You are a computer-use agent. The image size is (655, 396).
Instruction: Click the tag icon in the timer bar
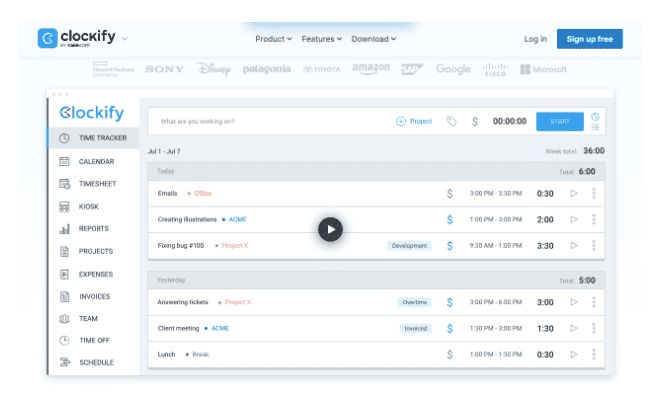(x=452, y=122)
